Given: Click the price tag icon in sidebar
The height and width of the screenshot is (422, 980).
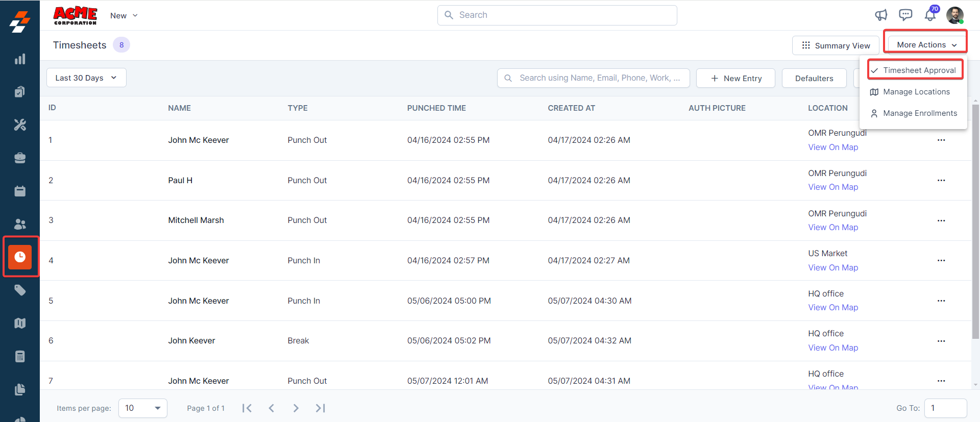Looking at the screenshot, I should 20,290.
